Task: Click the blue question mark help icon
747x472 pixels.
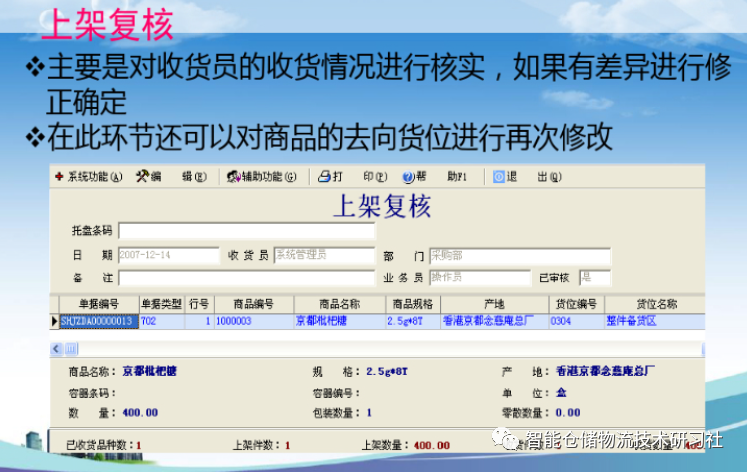Action: point(408,177)
